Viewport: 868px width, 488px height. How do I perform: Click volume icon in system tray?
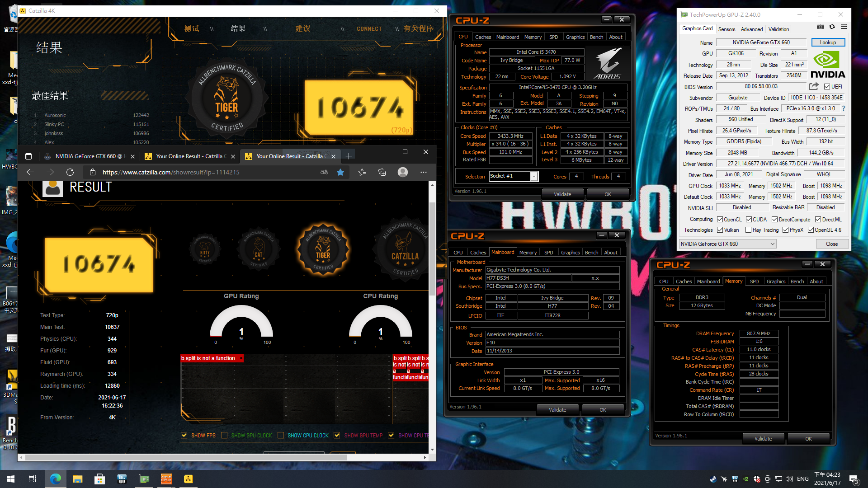coord(789,479)
